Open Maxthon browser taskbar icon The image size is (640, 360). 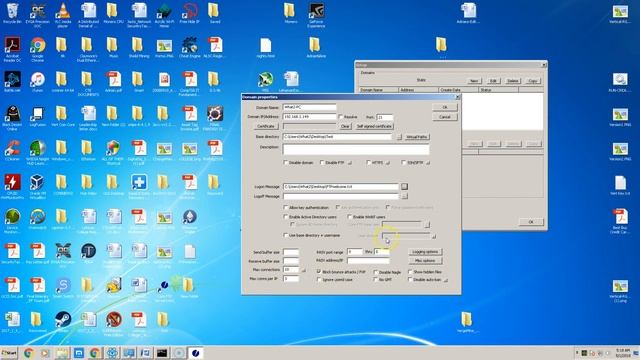79,353
